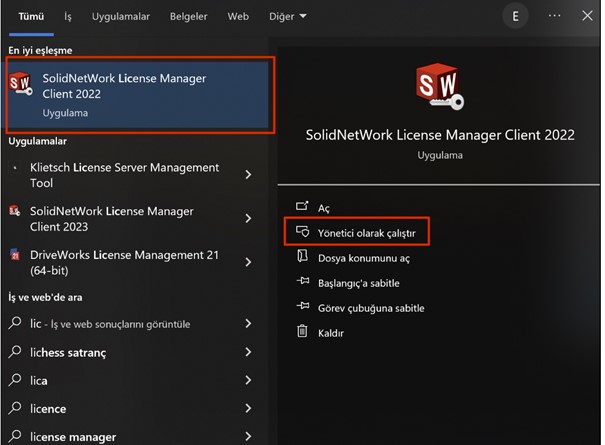This screenshot has height=445, width=605.
Task: Click the user account avatar E
Action: 515,16
